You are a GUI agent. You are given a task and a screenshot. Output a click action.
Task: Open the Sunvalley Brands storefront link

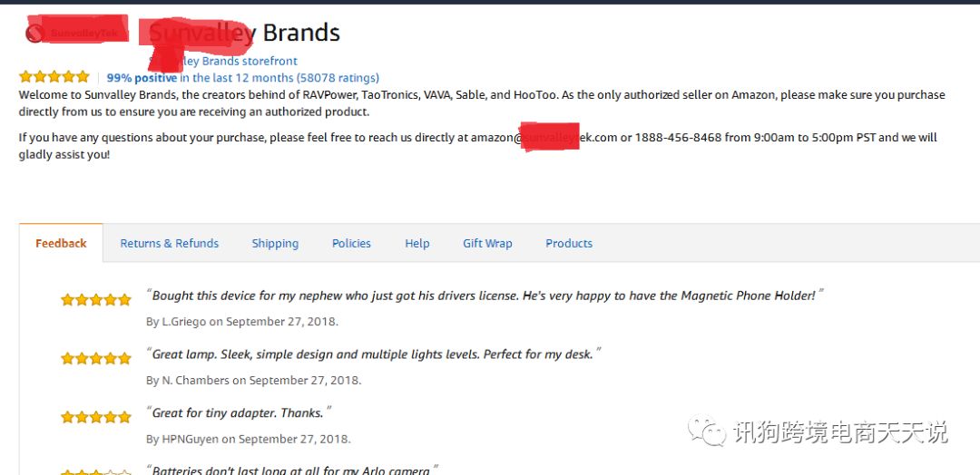pyautogui.click(x=223, y=61)
